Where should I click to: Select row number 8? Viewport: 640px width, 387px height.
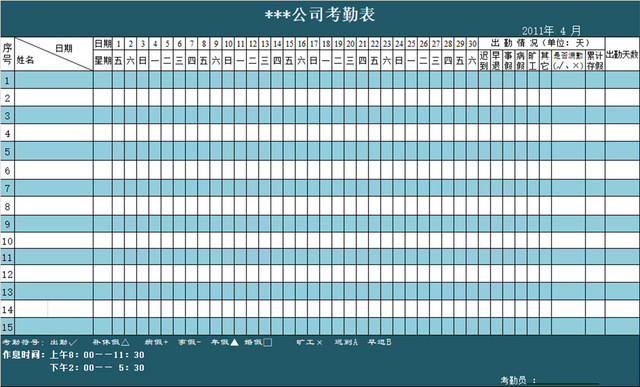click(x=7, y=206)
